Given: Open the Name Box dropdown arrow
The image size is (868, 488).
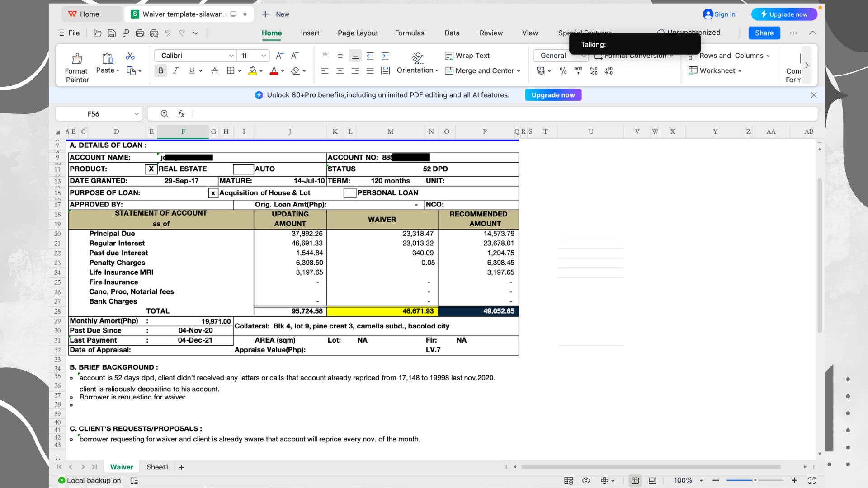Looking at the screenshot, I should coord(136,114).
